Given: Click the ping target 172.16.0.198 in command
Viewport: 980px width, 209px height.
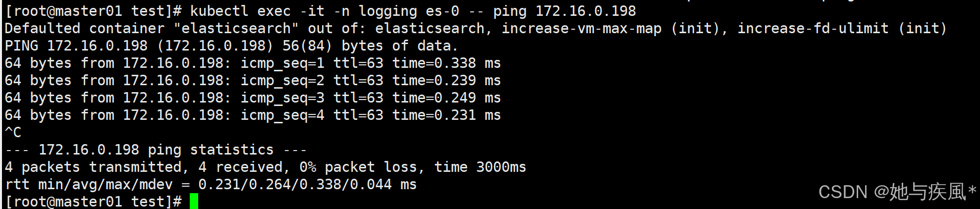Looking at the screenshot, I should 586,11.
